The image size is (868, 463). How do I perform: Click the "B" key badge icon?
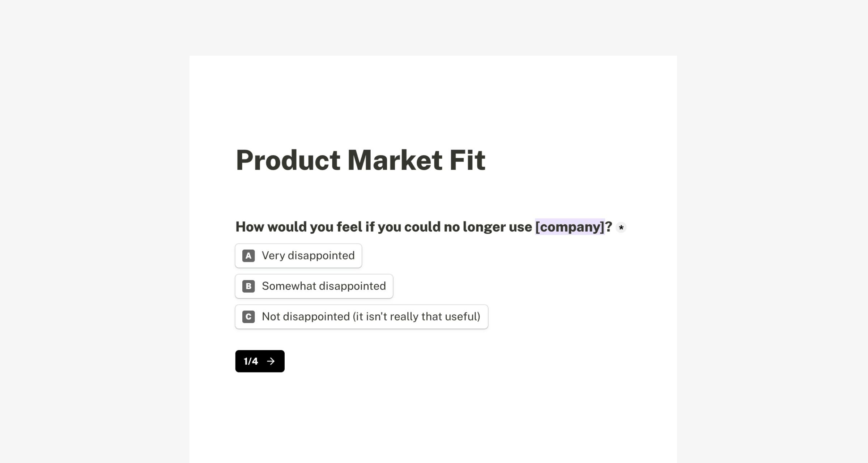click(x=248, y=286)
